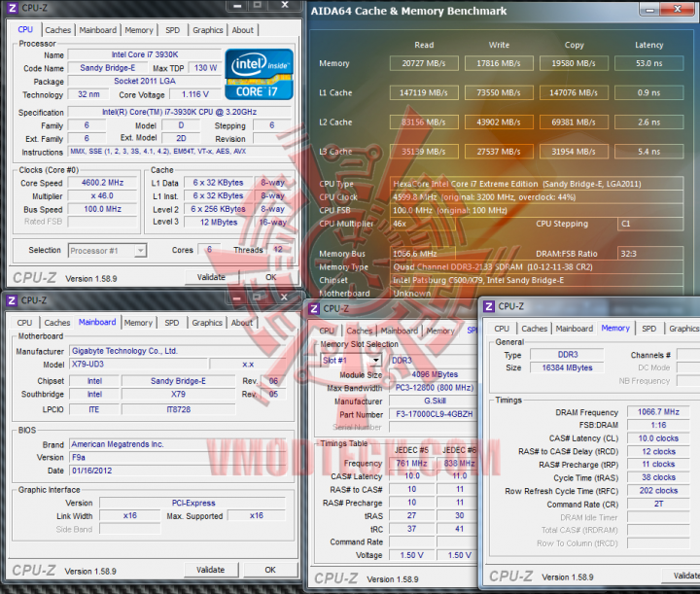
Task: Click DRAM:FSB Ratio value 32:3
Action: (650, 254)
